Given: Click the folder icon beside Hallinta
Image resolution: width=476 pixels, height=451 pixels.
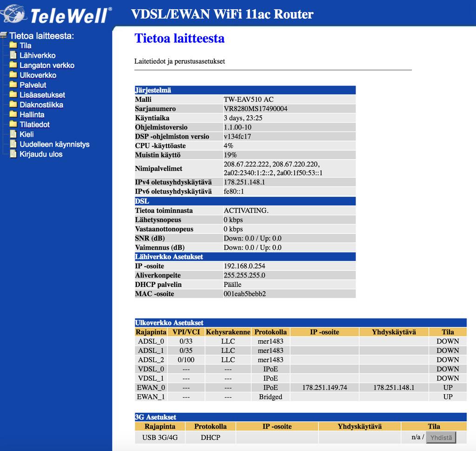Looking at the screenshot, I should tap(13, 114).
